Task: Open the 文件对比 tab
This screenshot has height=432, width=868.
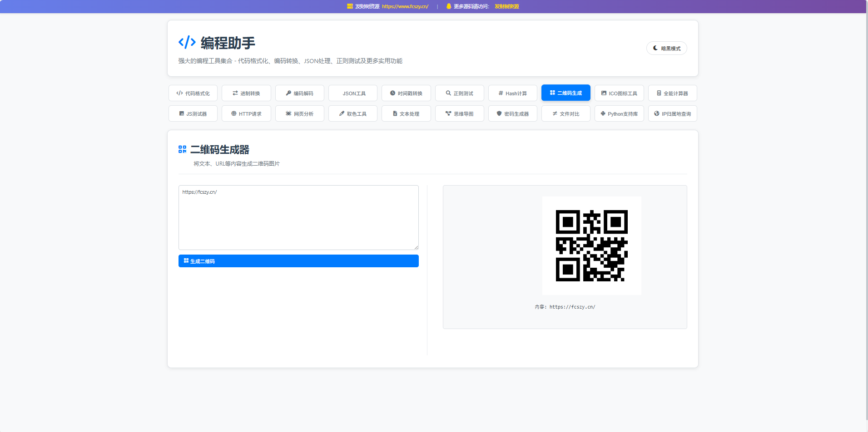Action: (566, 113)
